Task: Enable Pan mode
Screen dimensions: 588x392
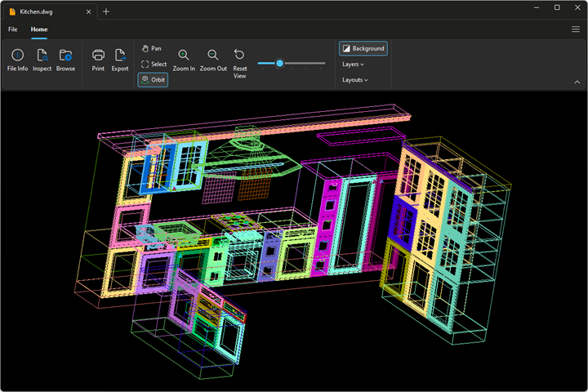Action: point(152,48)
